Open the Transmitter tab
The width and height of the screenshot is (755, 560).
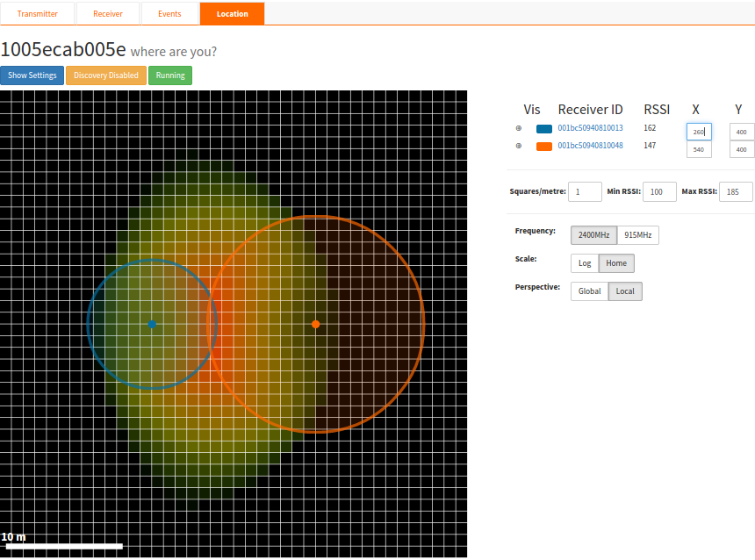point(38,14)
